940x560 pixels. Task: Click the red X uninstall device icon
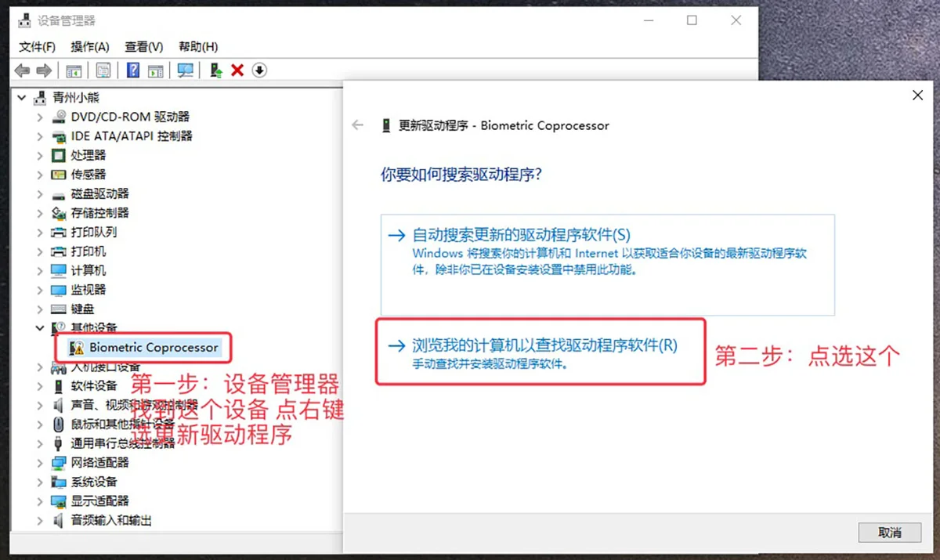237,70
